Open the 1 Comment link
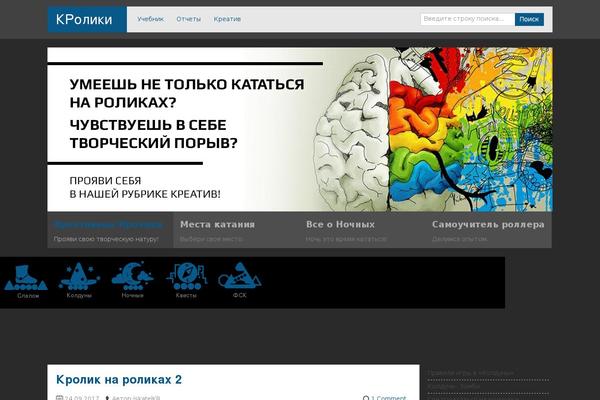The height and width of the screenshot is (400, 600). tap(388, 398)
